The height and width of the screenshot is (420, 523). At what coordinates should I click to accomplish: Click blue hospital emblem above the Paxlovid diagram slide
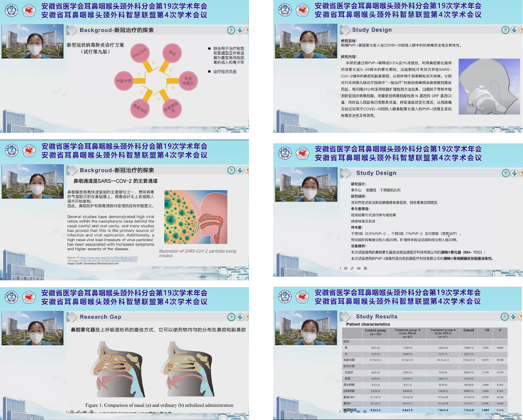tap(12, 10)
